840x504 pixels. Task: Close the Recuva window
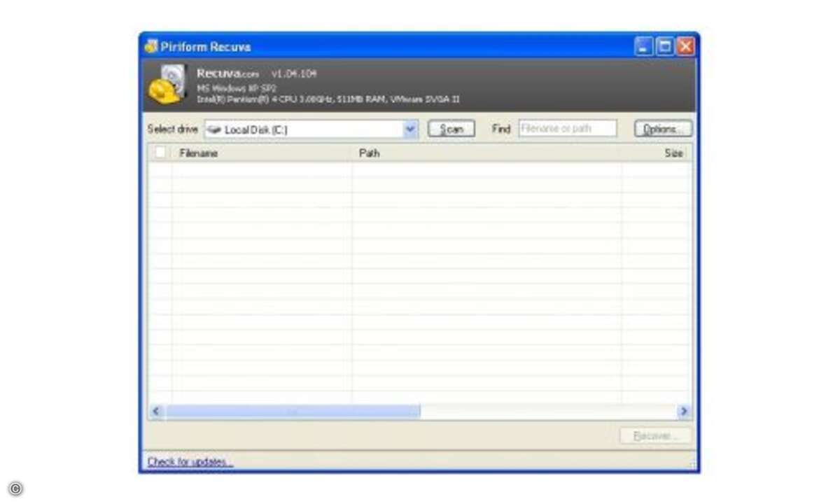[685, 46]
